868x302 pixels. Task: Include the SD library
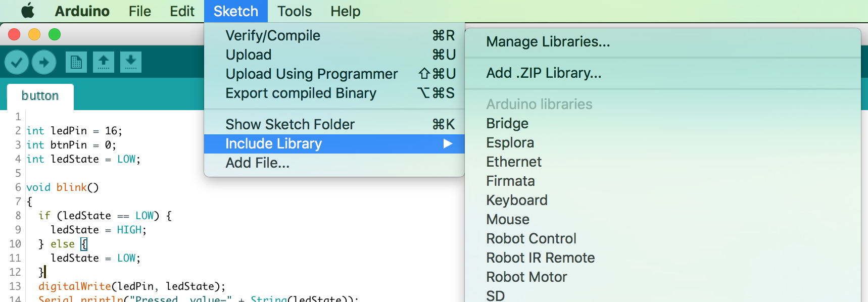(x=662, y=295)
